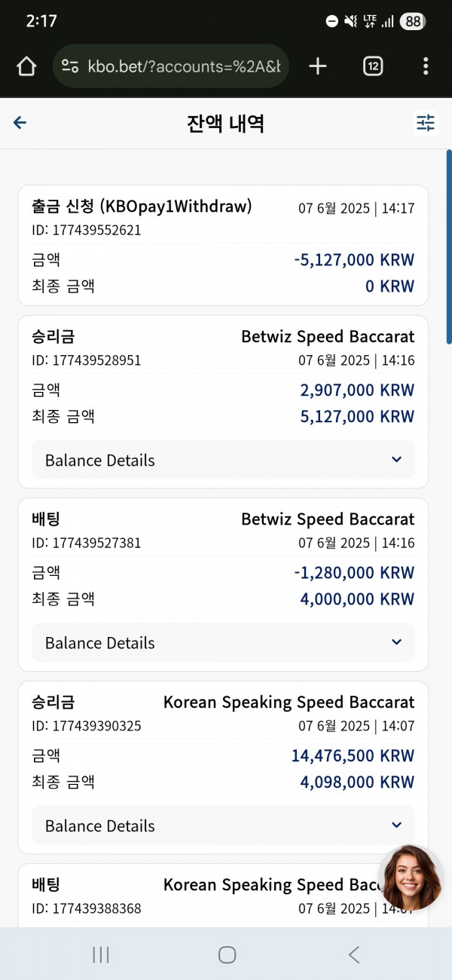The image size is (452, 980).
Task: Open the browser three-dot menu
Action: point(426,66)
